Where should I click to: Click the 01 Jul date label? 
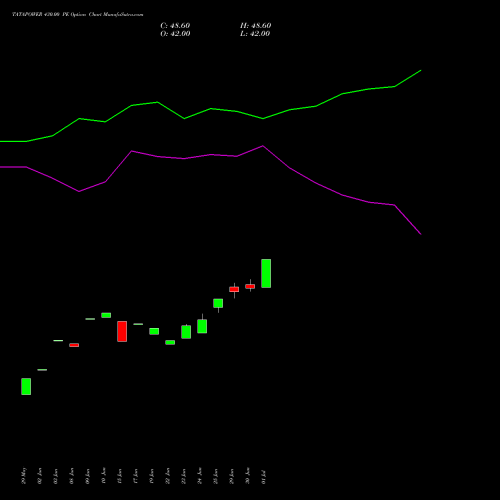click(x=264, y=477)
